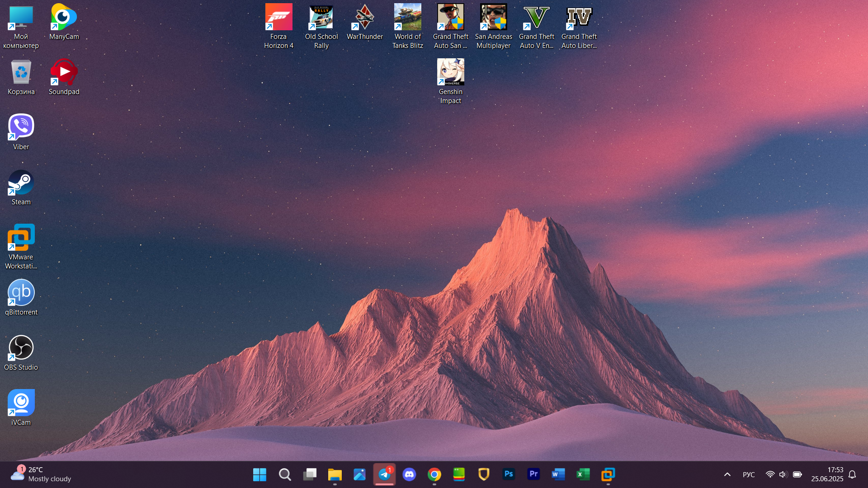Select the World of Tanks Blitz icon

pyautogui.click(x=407, y=18)
